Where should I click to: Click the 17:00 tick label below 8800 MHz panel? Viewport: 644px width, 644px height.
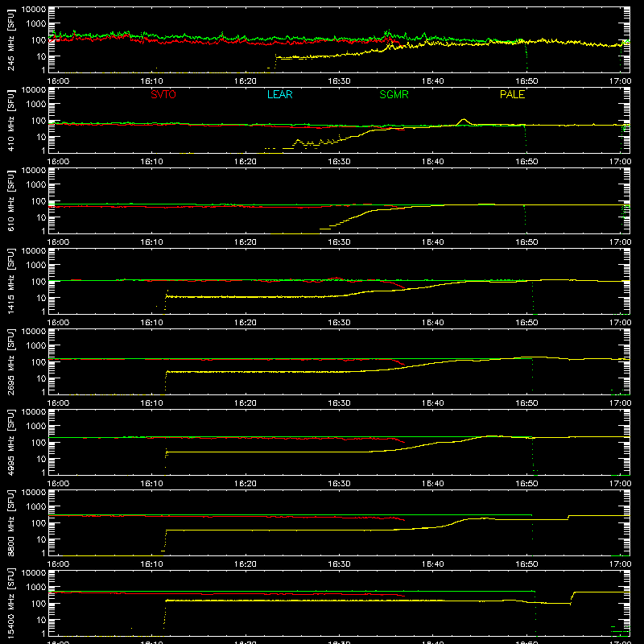[x=620, y=564]
